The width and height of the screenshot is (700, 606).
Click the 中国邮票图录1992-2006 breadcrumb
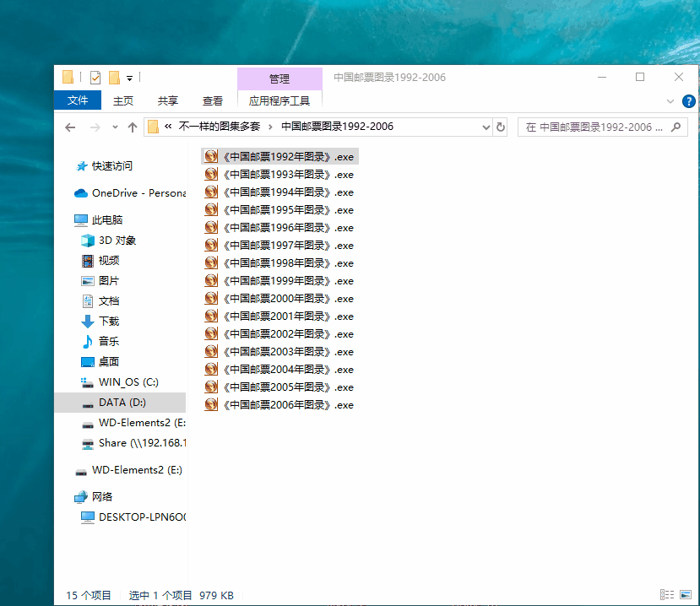pyautogui.click(x=337, y=127)
